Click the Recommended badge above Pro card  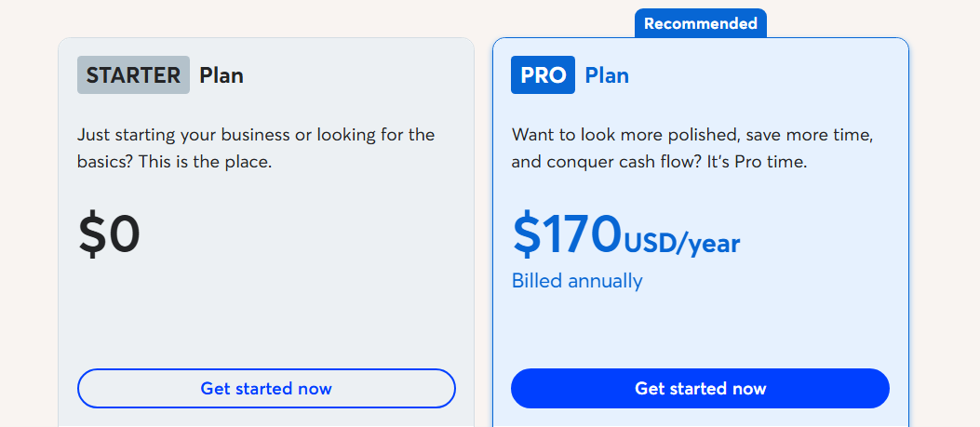700,23
